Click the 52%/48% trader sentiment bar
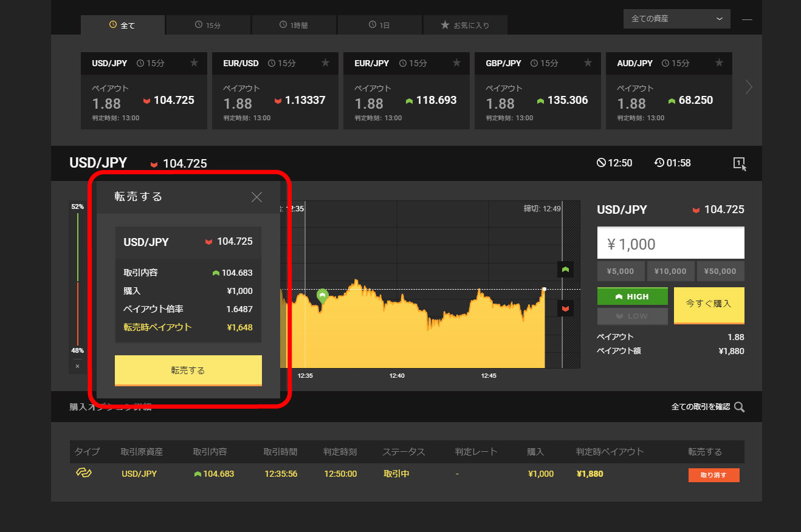The height and width of the screenshot is (532, 801). point(78,279)
